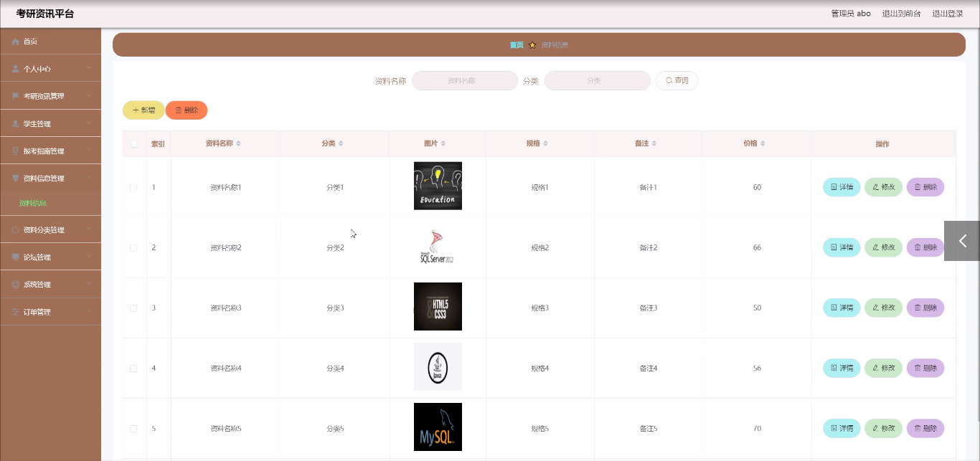Click the icon beside 系统管理

coord(16,285)
